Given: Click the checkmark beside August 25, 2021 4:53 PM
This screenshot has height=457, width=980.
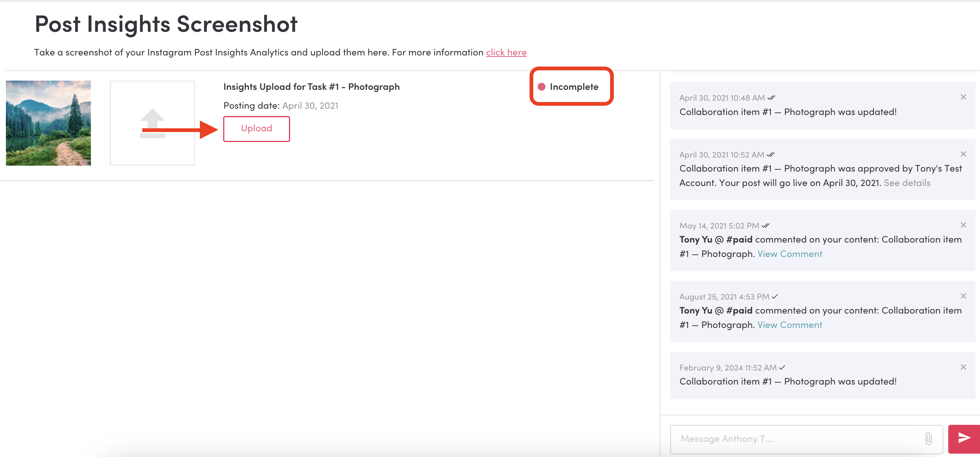Looking at the screenshot, I should point(775,297).
